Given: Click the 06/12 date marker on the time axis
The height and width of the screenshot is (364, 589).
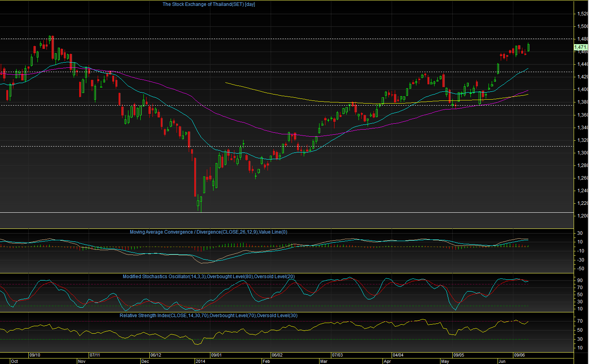Looking at the screenshot, I should point(156,355).
